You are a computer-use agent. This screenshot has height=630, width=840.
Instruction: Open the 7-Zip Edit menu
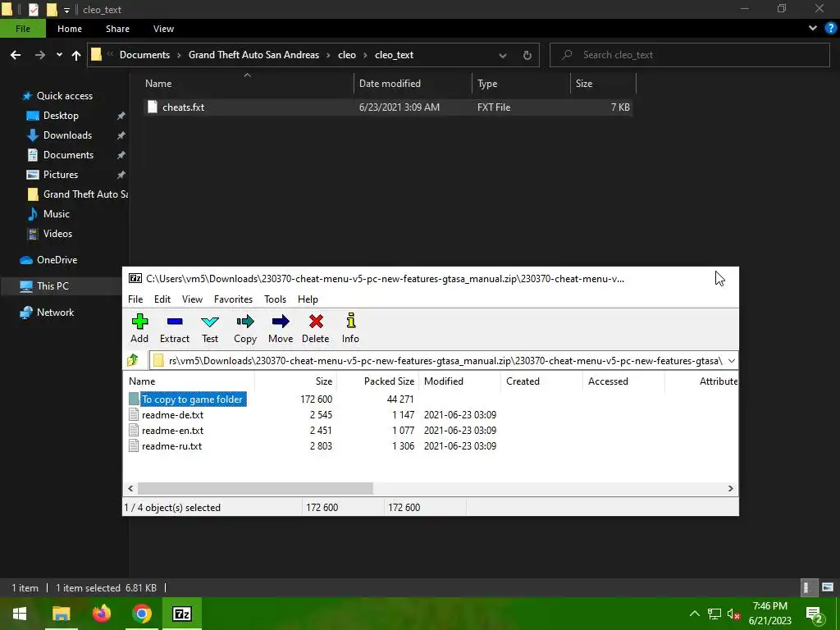point(162,299)
